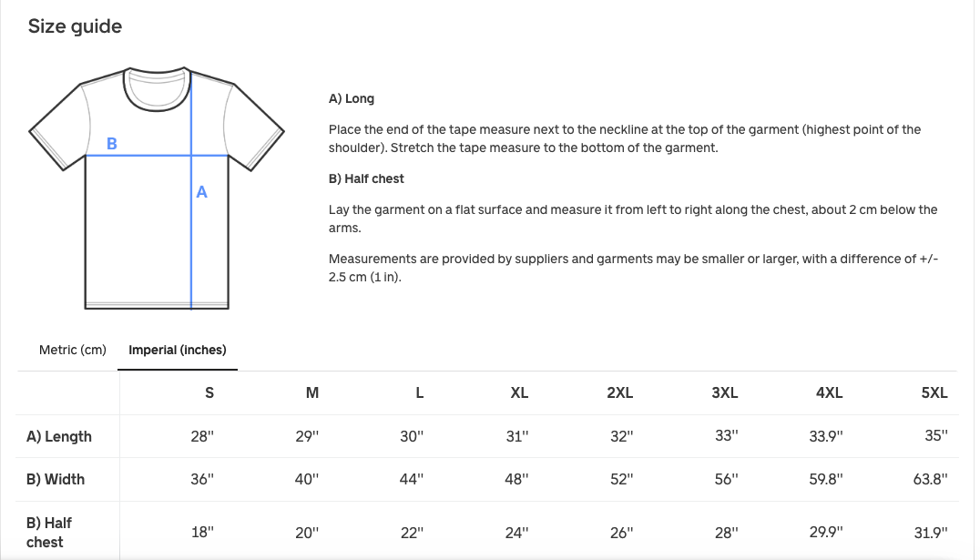The image size is (980, 560).
Task: Click the A) Length row label
Action: [59, 436]
